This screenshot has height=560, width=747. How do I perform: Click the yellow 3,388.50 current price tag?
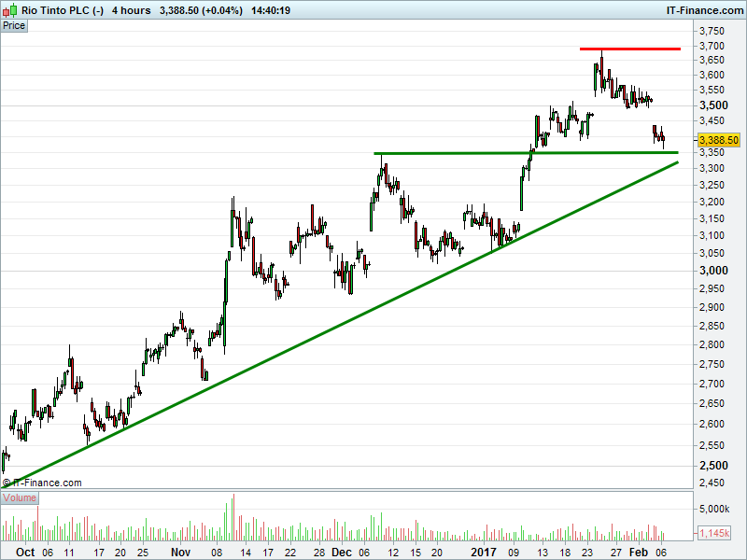[718, 140]
